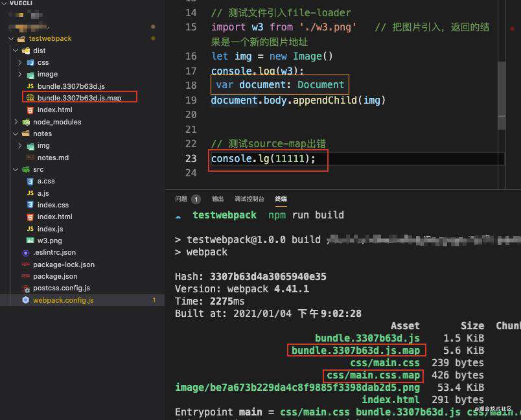Click JS icon of a.js
This screenshot has height=420, width=521.
pyautogui.click(x=30, y=193)
